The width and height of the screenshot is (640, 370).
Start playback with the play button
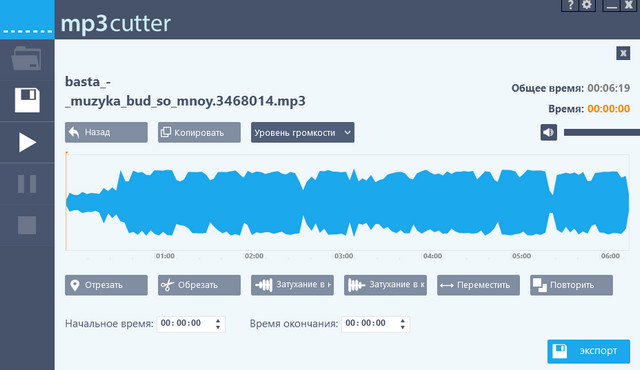(27, 142)
